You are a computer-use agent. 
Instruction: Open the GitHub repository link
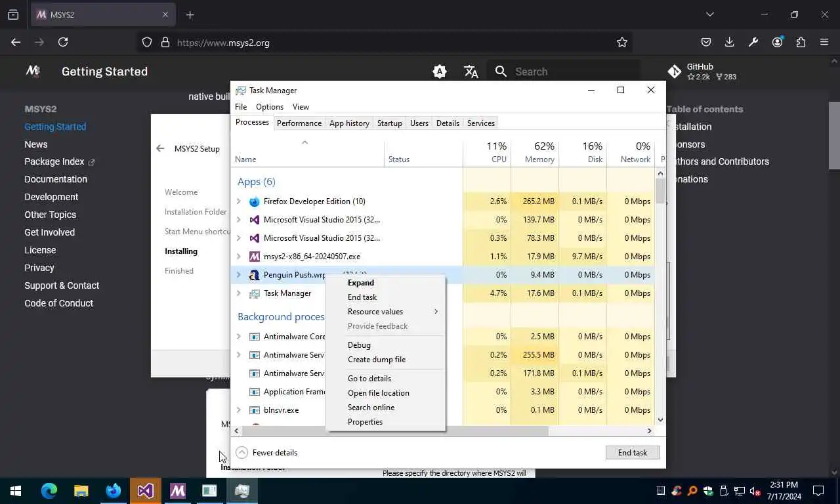point(702,72)
